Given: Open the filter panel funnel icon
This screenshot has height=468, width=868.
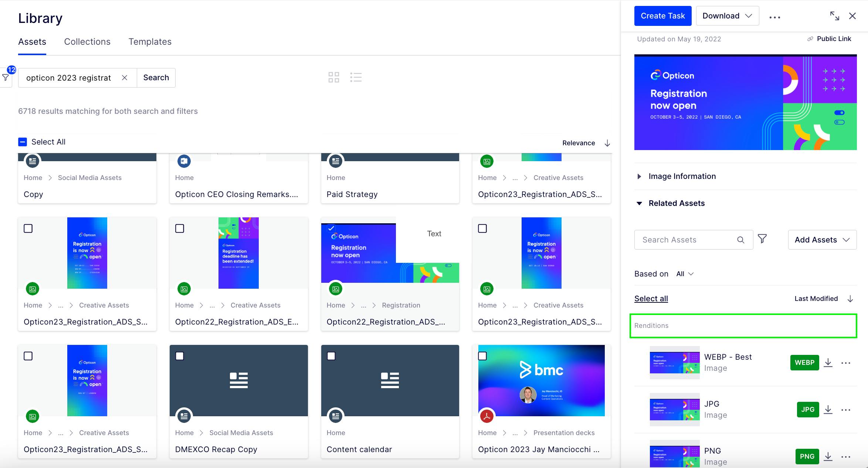Looking at the screenshot, I should 6,77.
